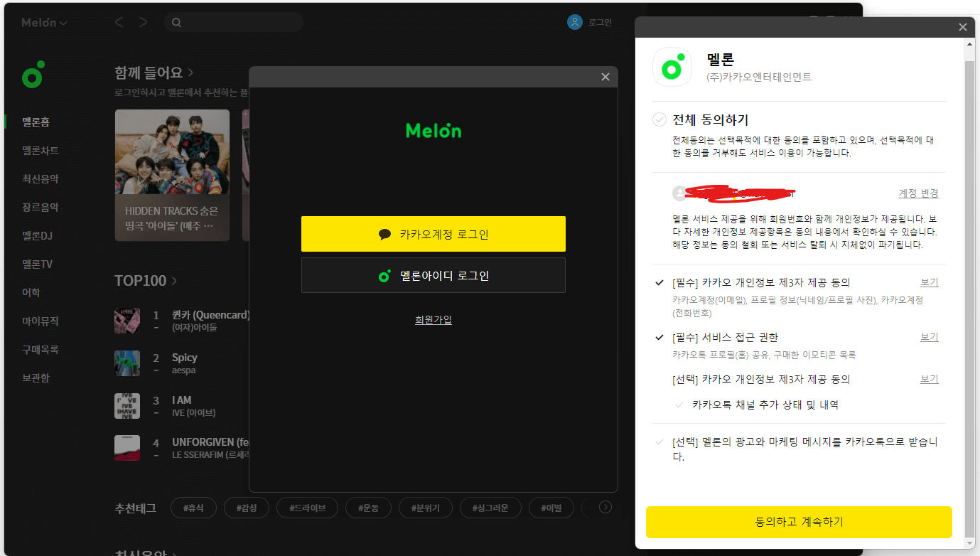Select the #싱그러운 tag

click(x=491, y=508)
